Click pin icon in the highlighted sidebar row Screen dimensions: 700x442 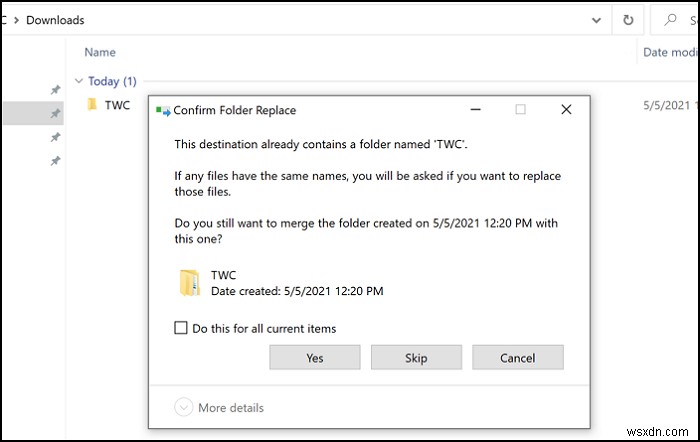(x=56, y=113)
